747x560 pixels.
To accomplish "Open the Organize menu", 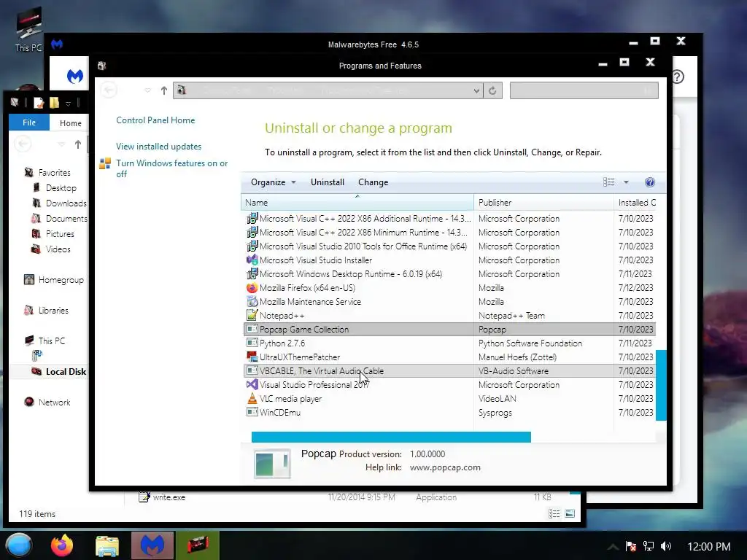I will [273, 182].
